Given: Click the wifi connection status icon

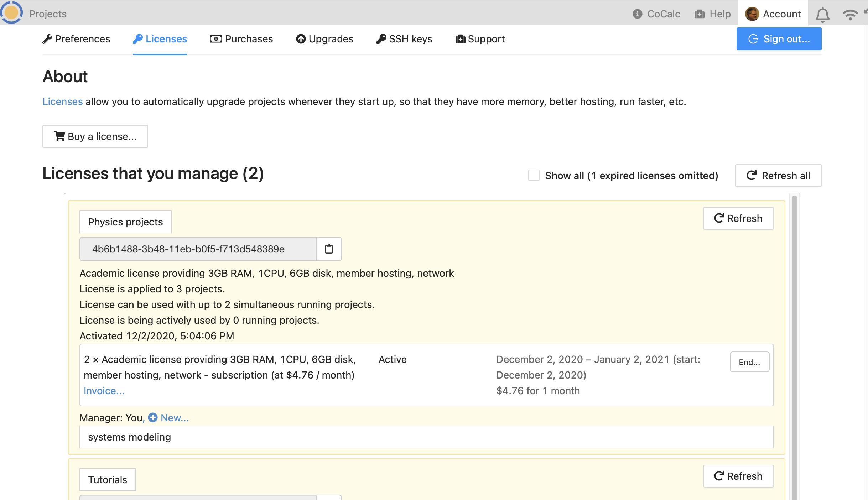Looking at the screenshot, I should click(x=850, y=15).
